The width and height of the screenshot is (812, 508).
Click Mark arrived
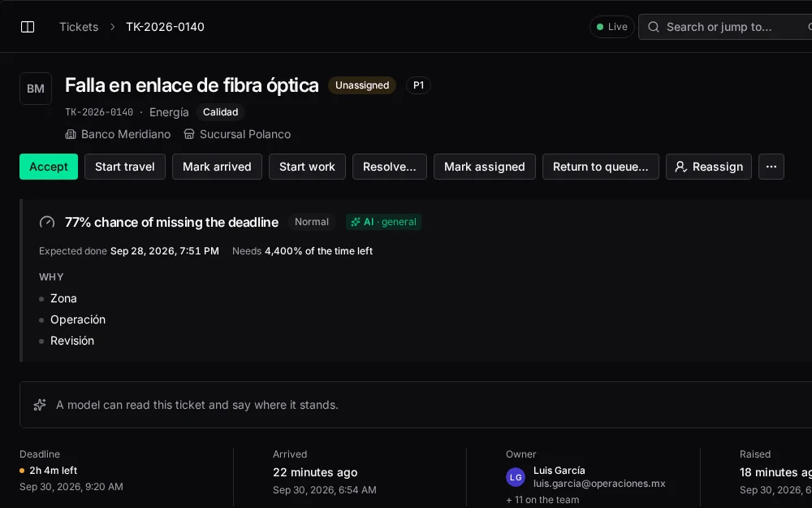click(x=217, y=167)
